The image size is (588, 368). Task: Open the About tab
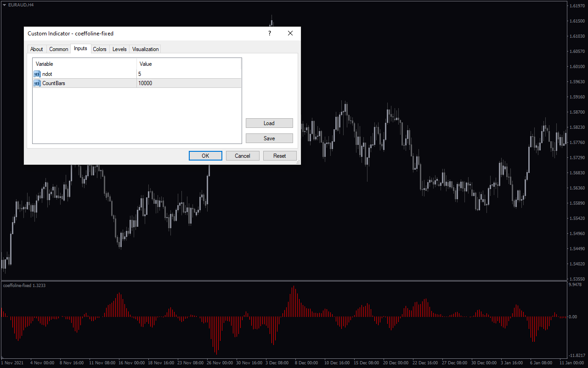point(37,49)
